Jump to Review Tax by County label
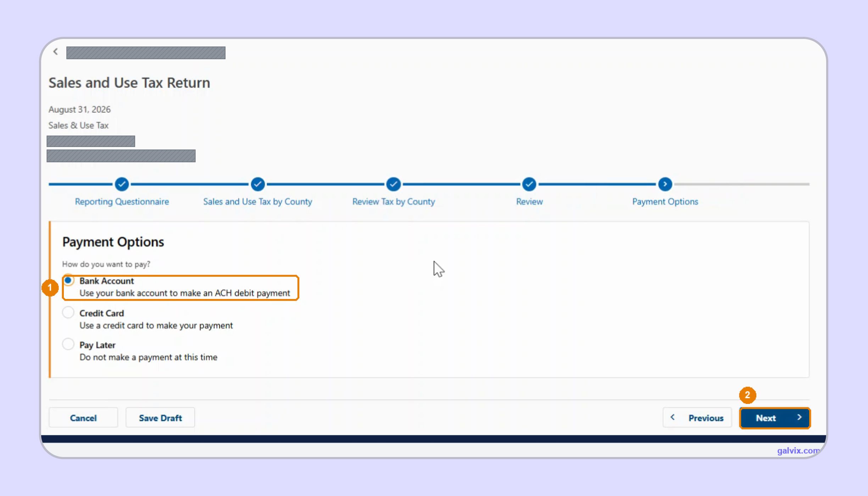This screenshot has height=496, width=868. coord(394,202)
